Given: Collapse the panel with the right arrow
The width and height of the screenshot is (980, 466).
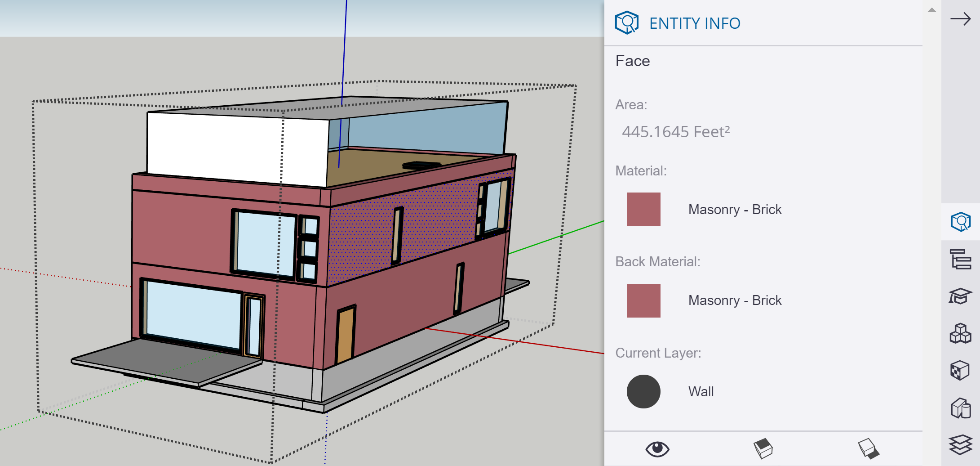Looking at the screenshot, I should click(x=960, y=19).
